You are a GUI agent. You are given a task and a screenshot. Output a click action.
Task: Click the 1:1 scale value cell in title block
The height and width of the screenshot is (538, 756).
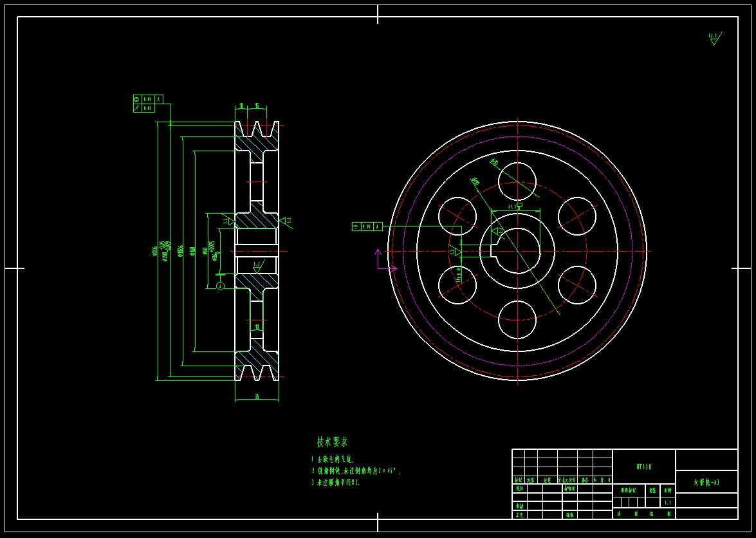pyautogui.click(x=667, y=502)
